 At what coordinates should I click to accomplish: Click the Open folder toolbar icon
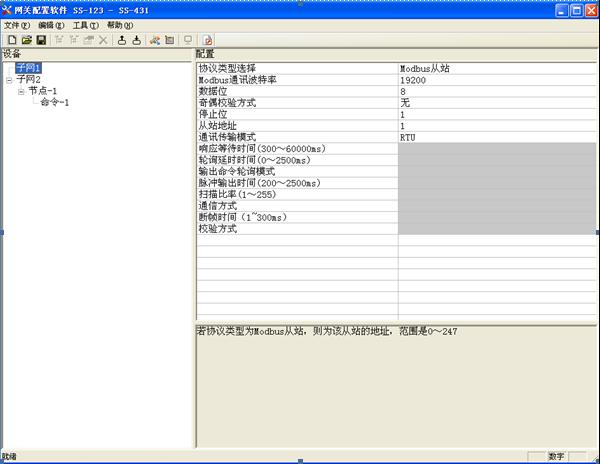click(x=26, y=40)
